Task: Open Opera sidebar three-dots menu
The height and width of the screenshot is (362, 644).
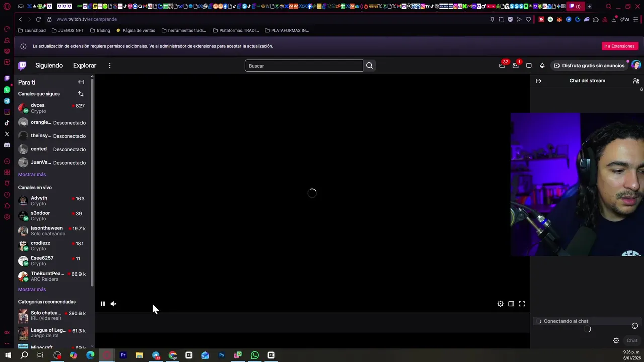Action: pos(7,344)
